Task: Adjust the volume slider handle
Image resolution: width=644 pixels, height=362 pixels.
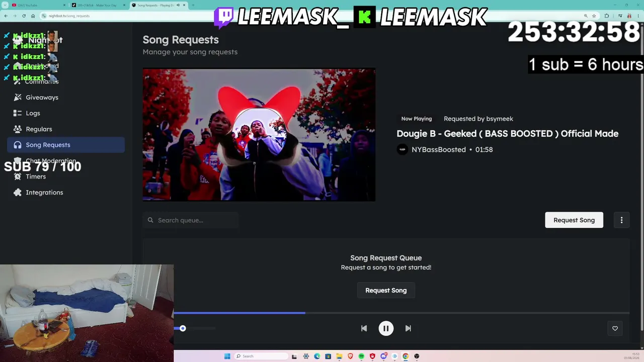Action: pos(183,328)
